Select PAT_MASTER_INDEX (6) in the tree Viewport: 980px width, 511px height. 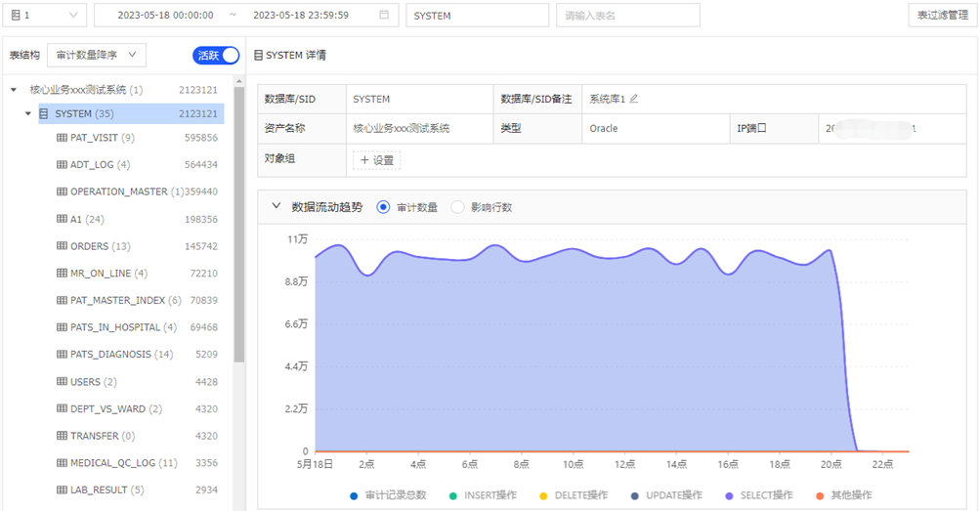pos(126,300)
